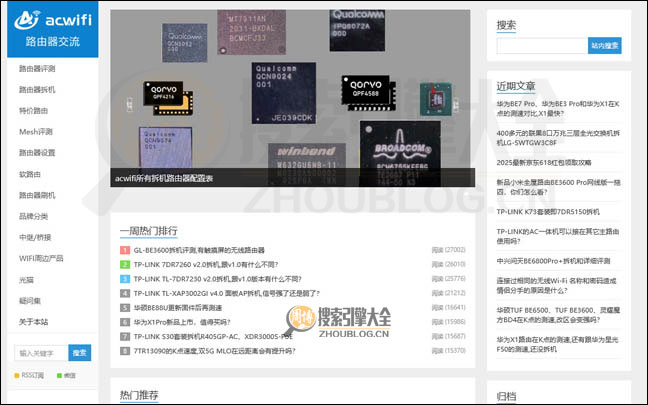The width and height of the screenshot is (648, 405).
Task: Click the gray rank 8 badge
Action: click(125, 351)
